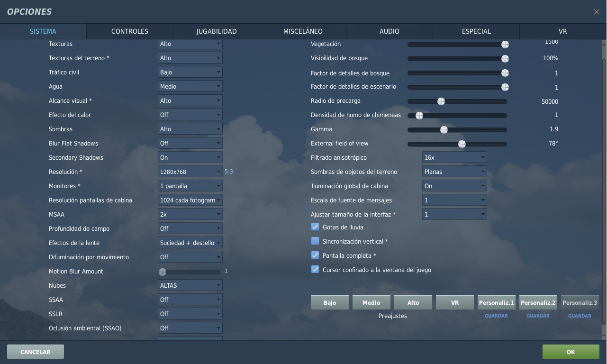
Task: Apply the Bajo preset
Action: click(330, 302)
